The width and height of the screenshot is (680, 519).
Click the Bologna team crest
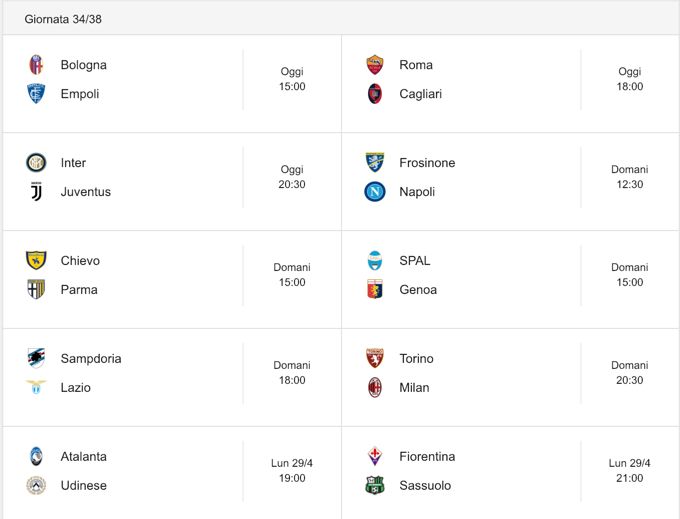coord(36,65)
